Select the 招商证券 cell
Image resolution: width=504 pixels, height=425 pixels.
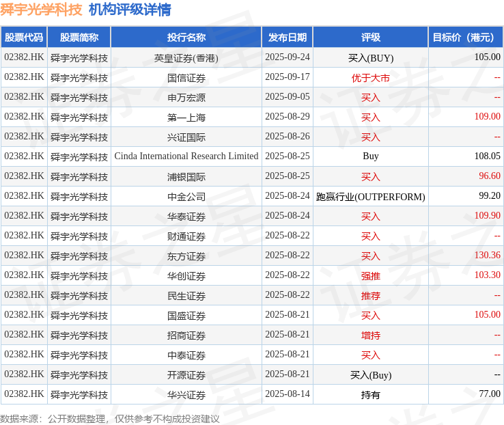[x=186, y=335]
